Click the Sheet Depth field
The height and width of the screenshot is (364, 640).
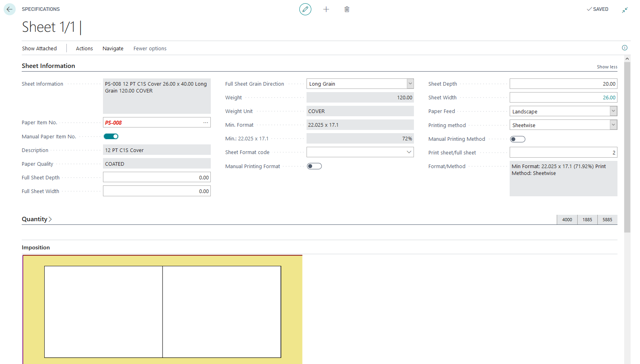[563, 84]
